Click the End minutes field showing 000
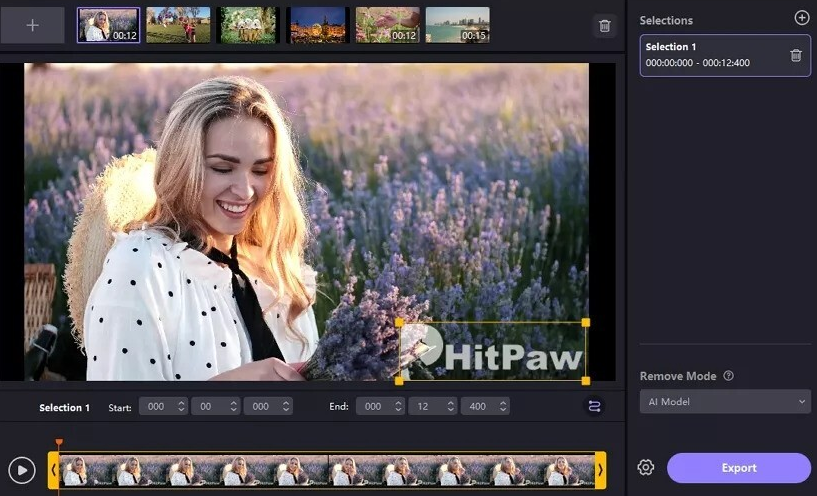Viewport: 817px width, 496px height. [380, 406]
